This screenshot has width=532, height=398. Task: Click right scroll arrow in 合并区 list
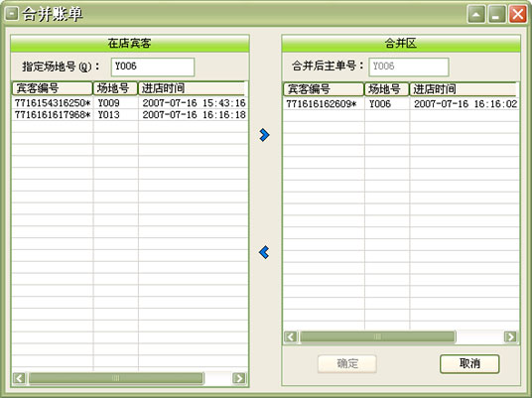point(510,336)
